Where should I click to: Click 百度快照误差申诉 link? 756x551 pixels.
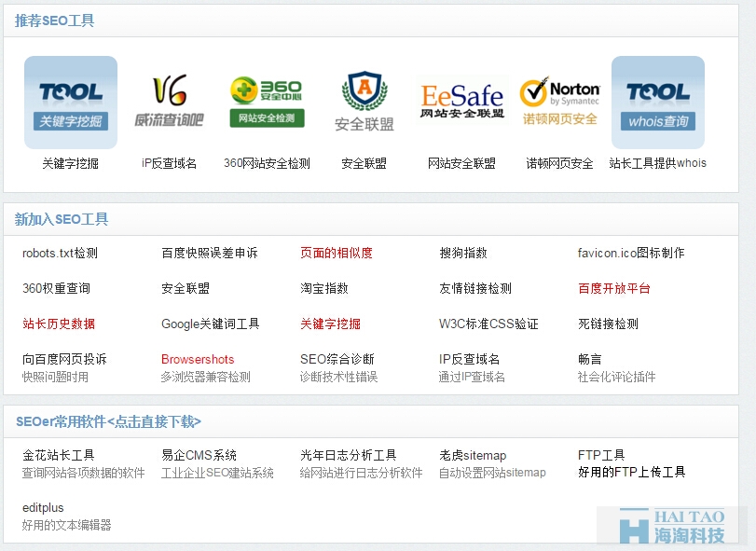click(x=209, y=253)
